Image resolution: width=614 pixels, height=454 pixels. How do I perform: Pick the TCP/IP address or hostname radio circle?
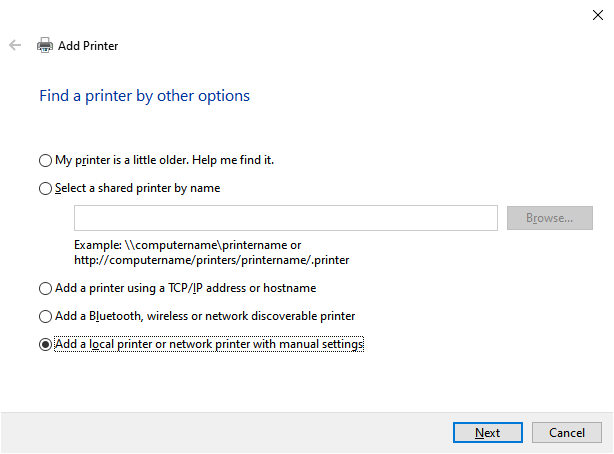(45, 288)
